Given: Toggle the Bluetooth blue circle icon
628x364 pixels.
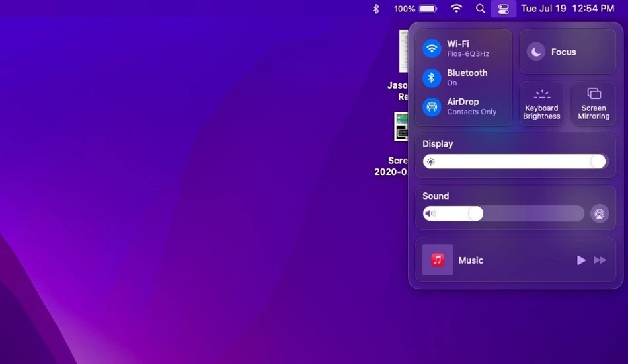Looking at the screenshot, I should coord(432,78).
